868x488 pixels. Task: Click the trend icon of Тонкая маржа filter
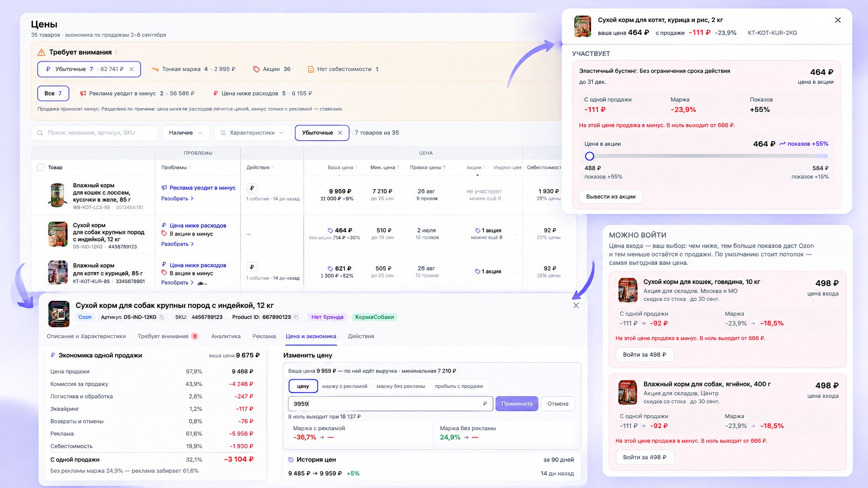click(x=155, y=69)
